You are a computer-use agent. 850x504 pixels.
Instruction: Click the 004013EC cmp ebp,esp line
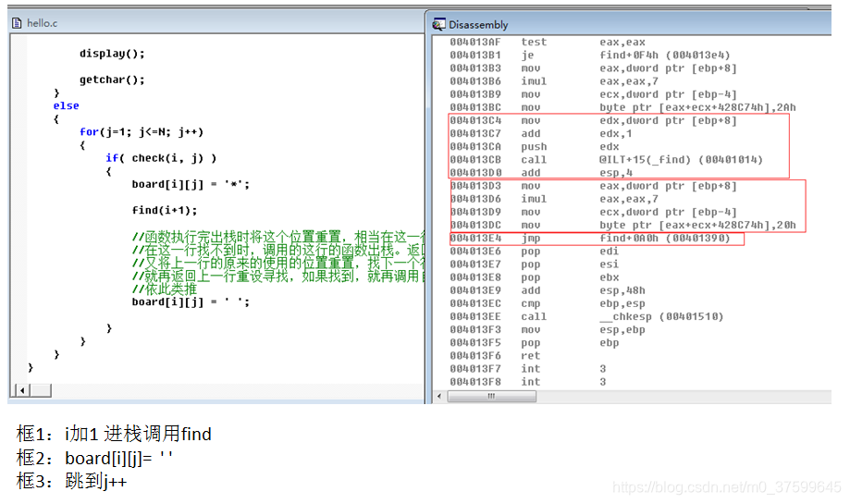pyautogui.click(x=548, y=303)
